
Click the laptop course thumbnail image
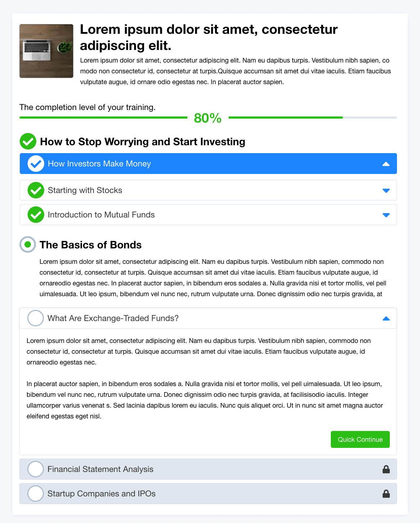point(46,51)
